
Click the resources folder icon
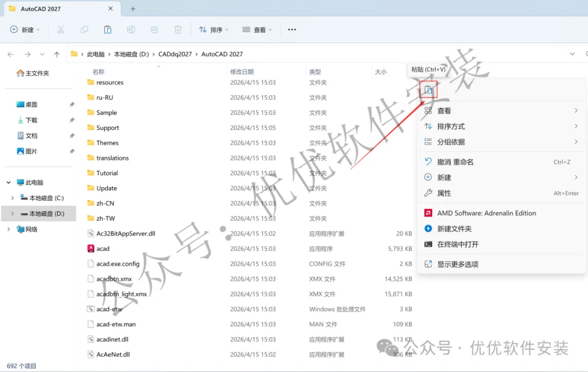tap(90, 82)
